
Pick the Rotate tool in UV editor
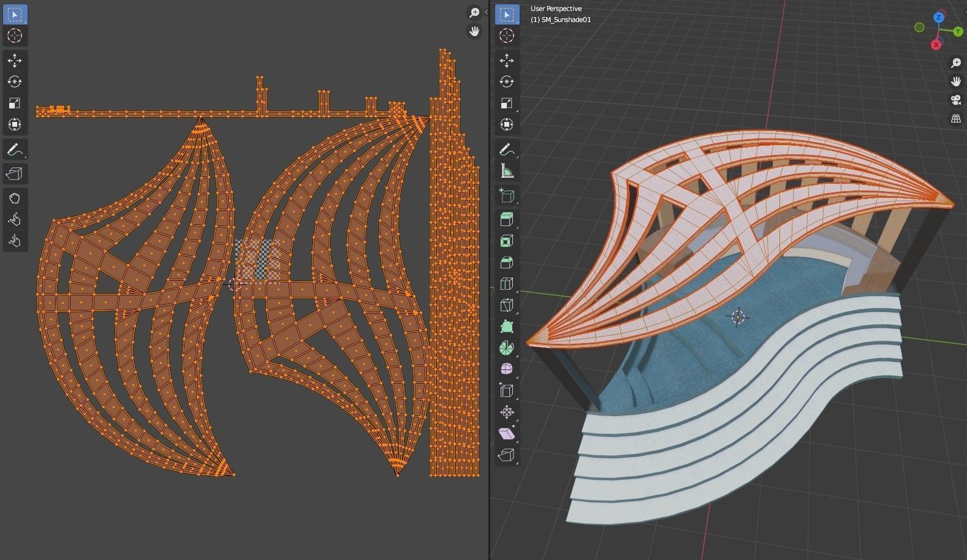[x=15, y=81]
